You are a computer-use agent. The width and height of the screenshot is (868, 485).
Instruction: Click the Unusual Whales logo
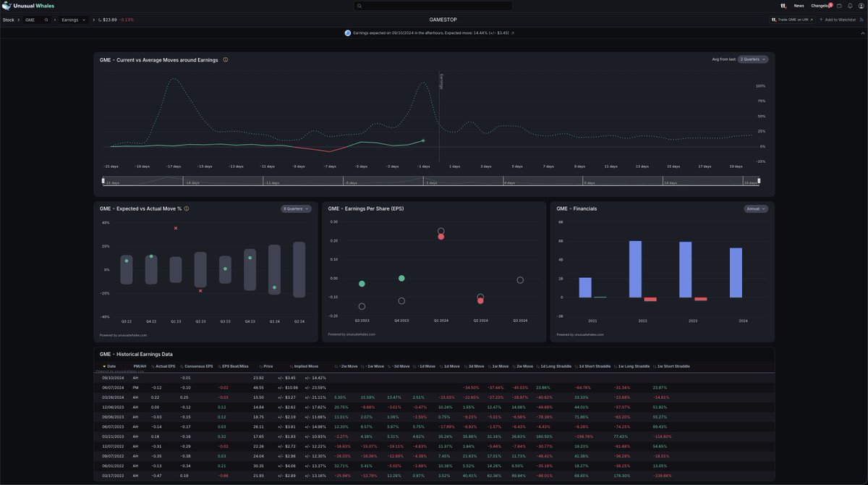tap(26, 6)
